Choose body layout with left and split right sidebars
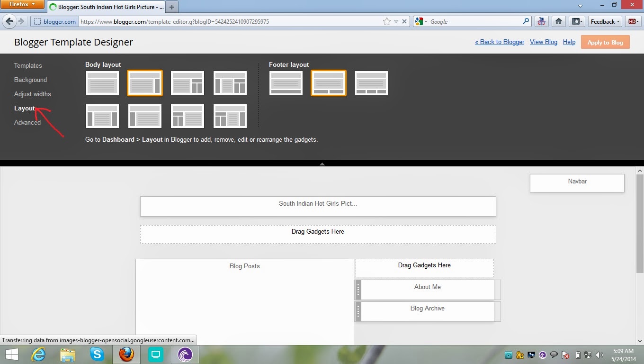Viewport: 644px width, 364px height. click(x=230, y=83)
